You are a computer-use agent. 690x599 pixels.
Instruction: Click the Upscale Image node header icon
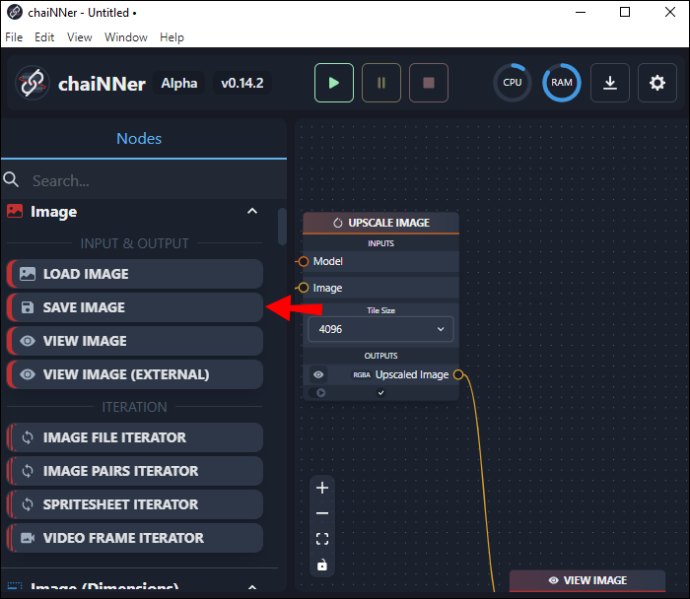click(338, 223)
